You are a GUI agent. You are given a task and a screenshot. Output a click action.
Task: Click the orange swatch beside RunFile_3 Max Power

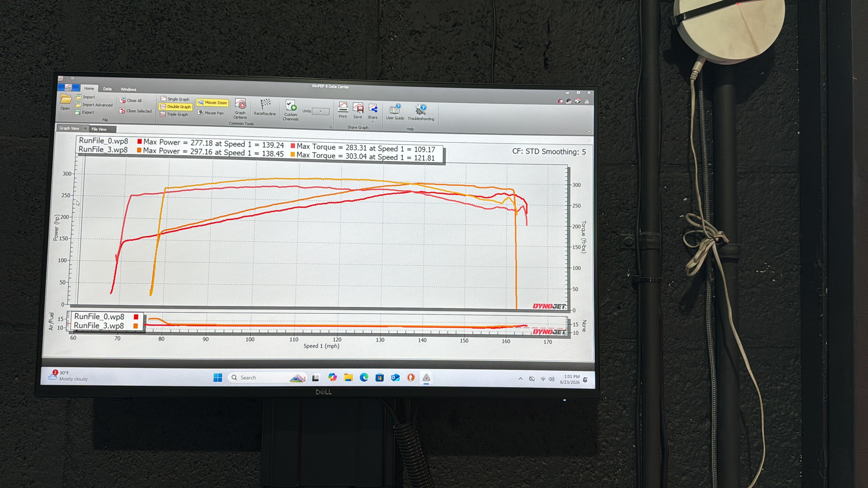pyautogui.click(x=139, y=150)
